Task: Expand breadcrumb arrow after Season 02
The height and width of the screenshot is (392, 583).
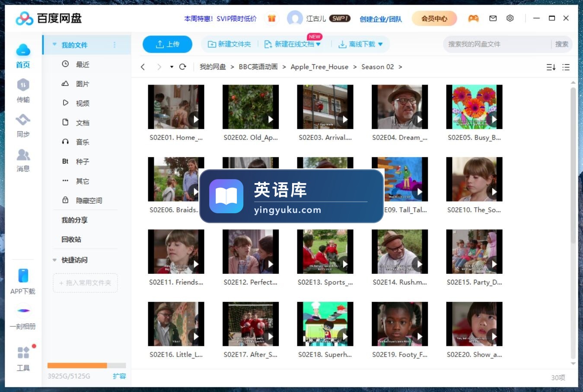Action: (400, 67)
